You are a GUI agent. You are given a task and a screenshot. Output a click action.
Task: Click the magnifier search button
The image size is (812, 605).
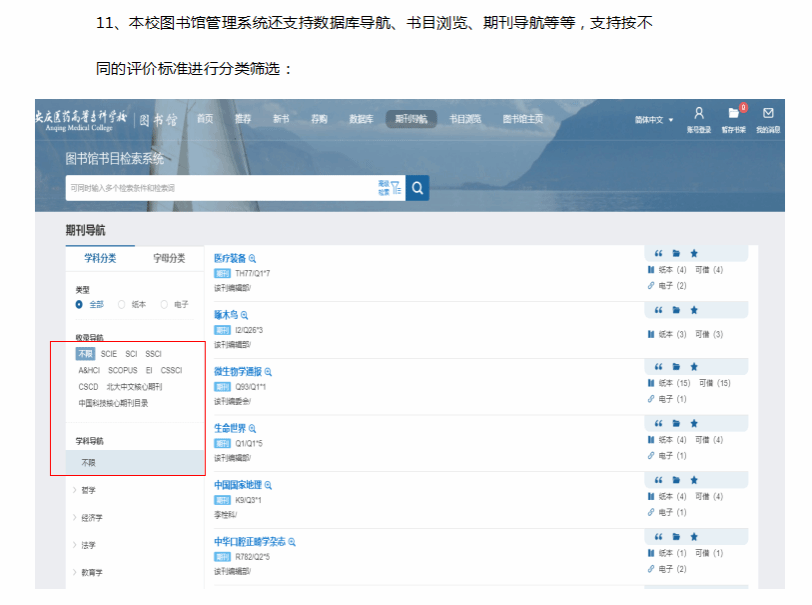417,187
